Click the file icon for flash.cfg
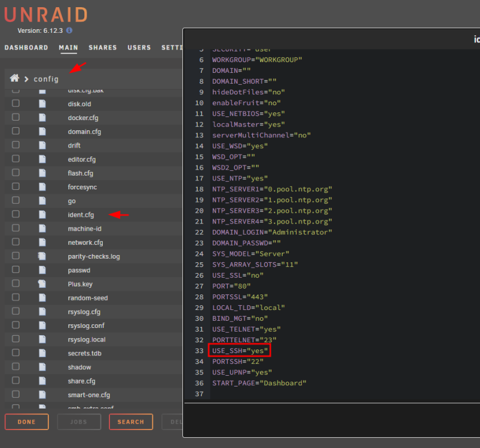The height and width of the screenshot is (448, 480). click(42, 173)
